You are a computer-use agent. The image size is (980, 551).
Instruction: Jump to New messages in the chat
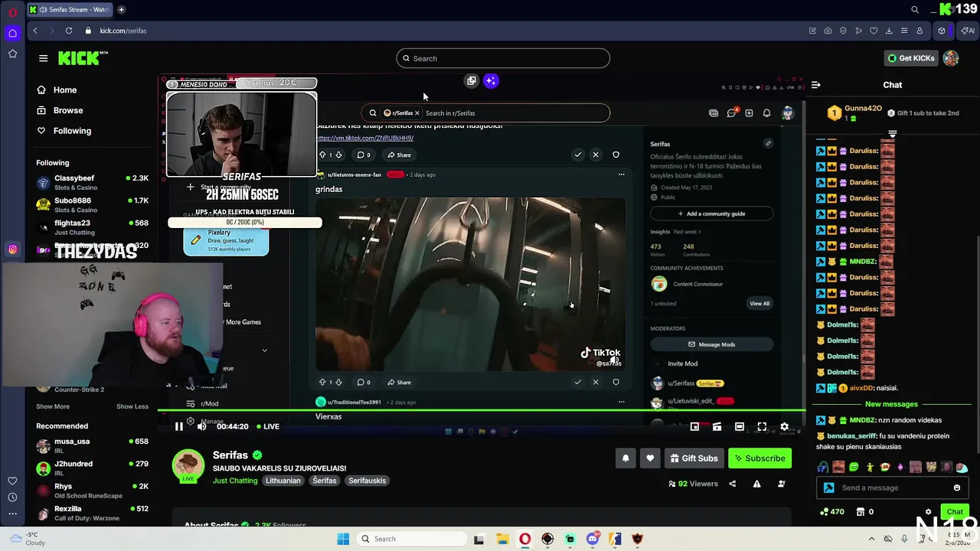891,404
